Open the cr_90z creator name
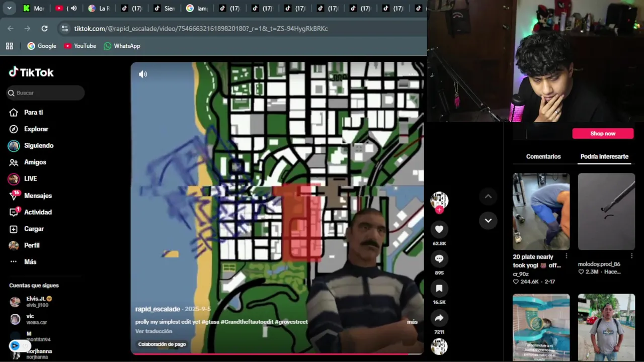644x362 pixels. click(521, 274)
